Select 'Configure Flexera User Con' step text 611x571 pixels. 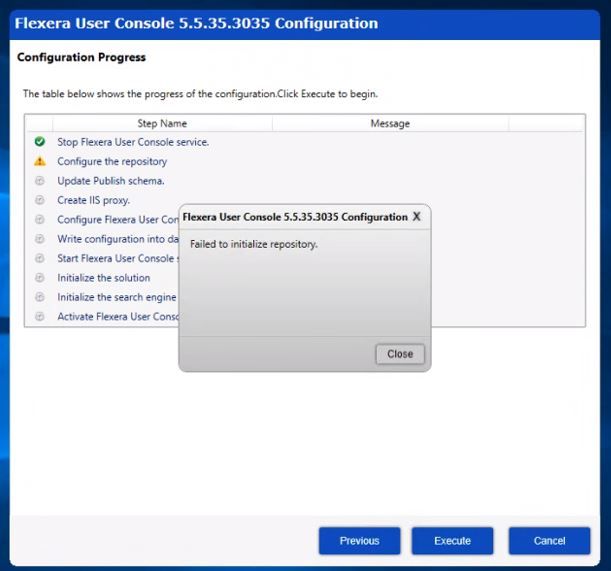coord(118,220)
